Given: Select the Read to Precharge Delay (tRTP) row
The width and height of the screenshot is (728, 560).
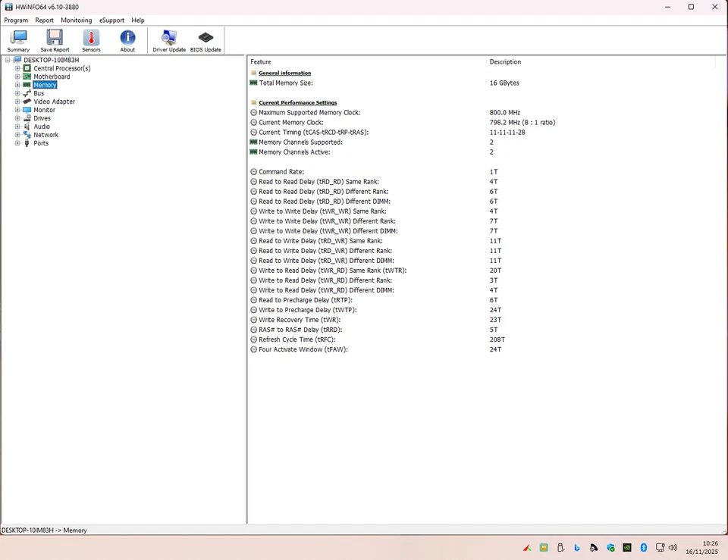Looking at the screenshot, I should [481, 300].
